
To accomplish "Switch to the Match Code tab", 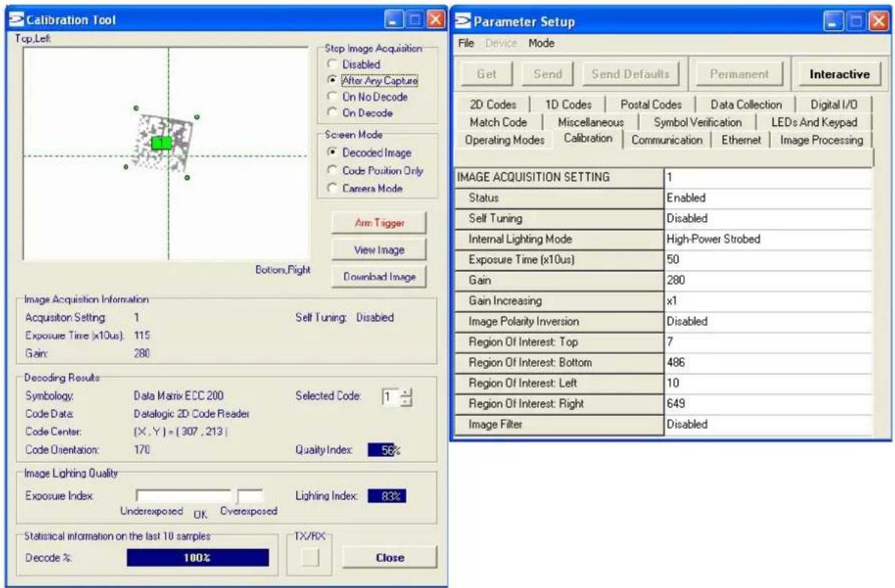I will tap(497, 122).
